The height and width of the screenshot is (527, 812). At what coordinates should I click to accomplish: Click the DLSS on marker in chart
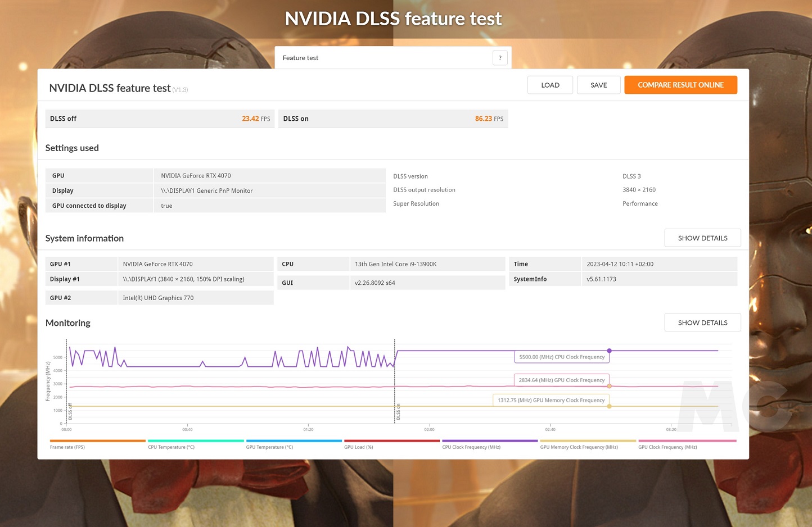click(398, 412)
